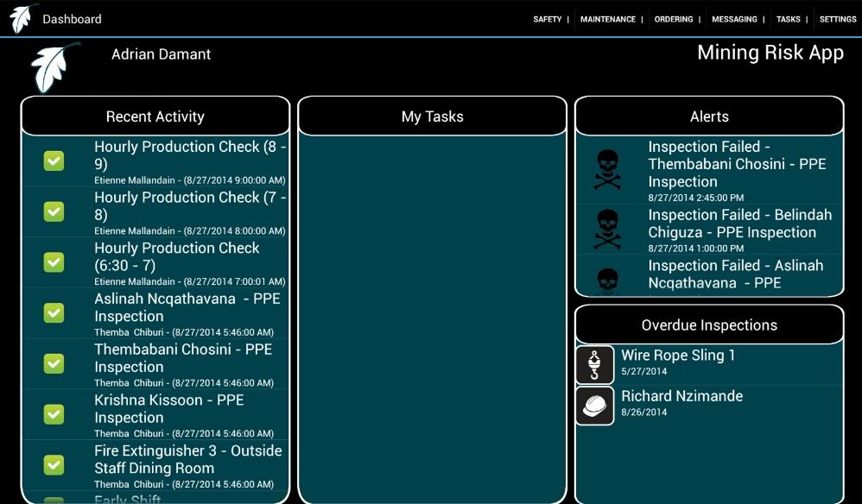Open the MESSAGING menu
This screenshot has width=862, height=504.
pos(734,19)
